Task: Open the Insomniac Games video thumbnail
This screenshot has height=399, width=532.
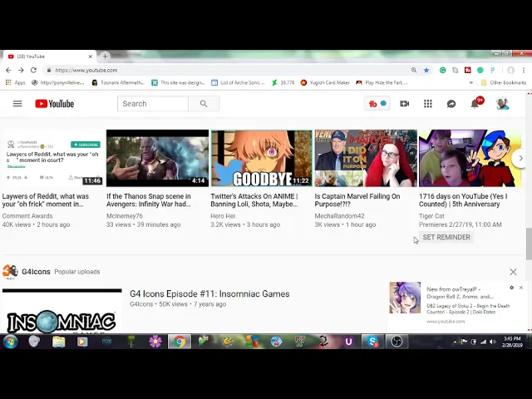Action: [62, 310]
